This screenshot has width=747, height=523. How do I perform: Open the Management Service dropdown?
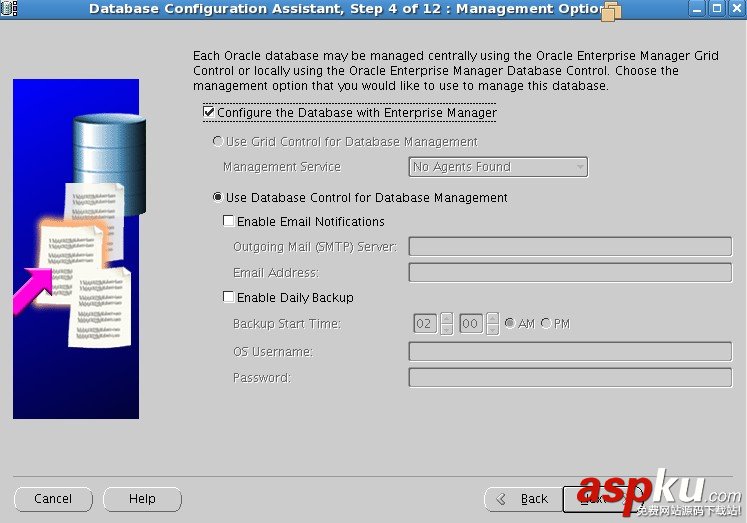click(x=498, y=167)
